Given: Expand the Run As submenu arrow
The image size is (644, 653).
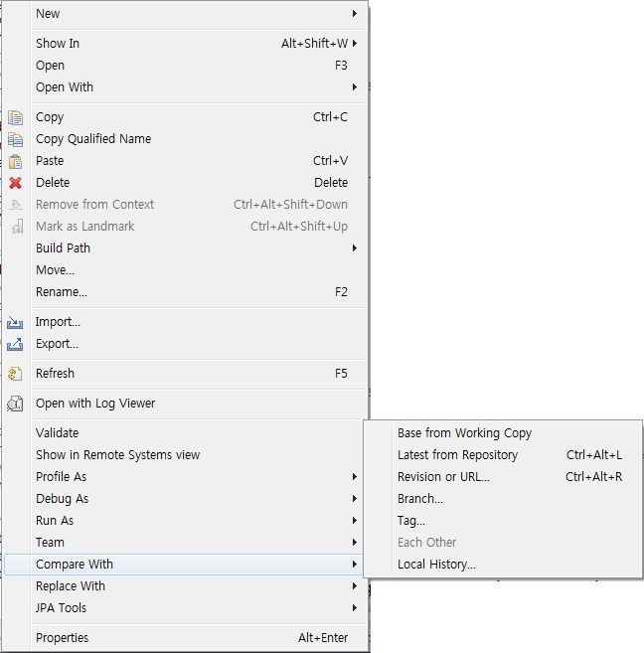Looking at the screenshot, I should [354, 520].
